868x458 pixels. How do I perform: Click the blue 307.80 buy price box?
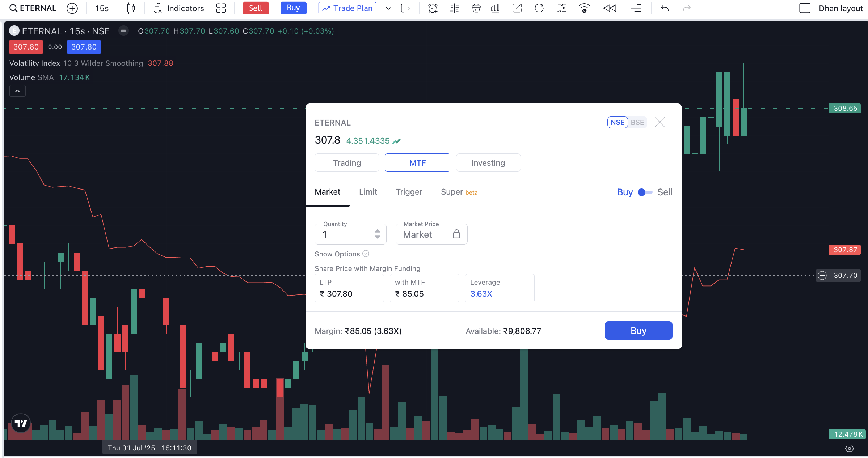click(84, 47)
